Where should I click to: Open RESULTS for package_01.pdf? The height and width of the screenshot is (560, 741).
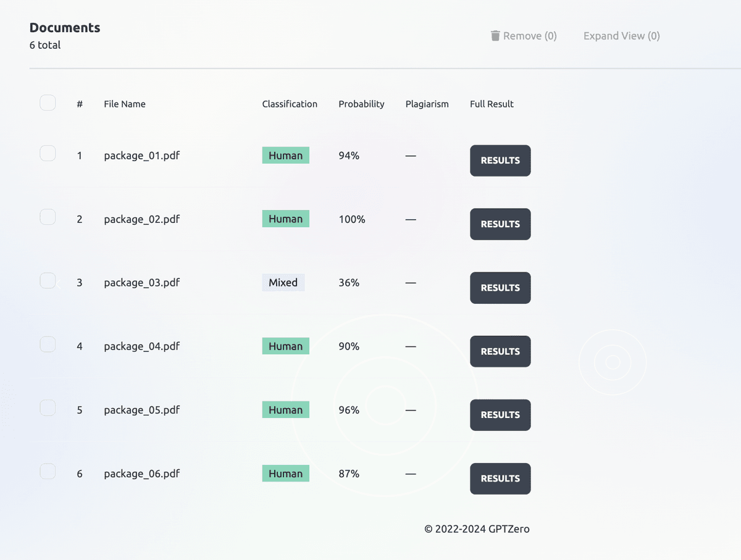500,161
